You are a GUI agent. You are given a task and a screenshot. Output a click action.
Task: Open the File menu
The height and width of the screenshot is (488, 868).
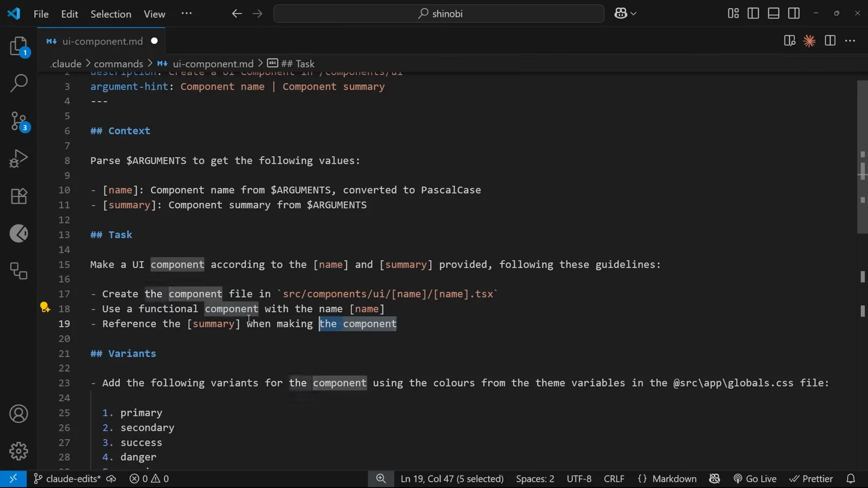pos(41,14)
